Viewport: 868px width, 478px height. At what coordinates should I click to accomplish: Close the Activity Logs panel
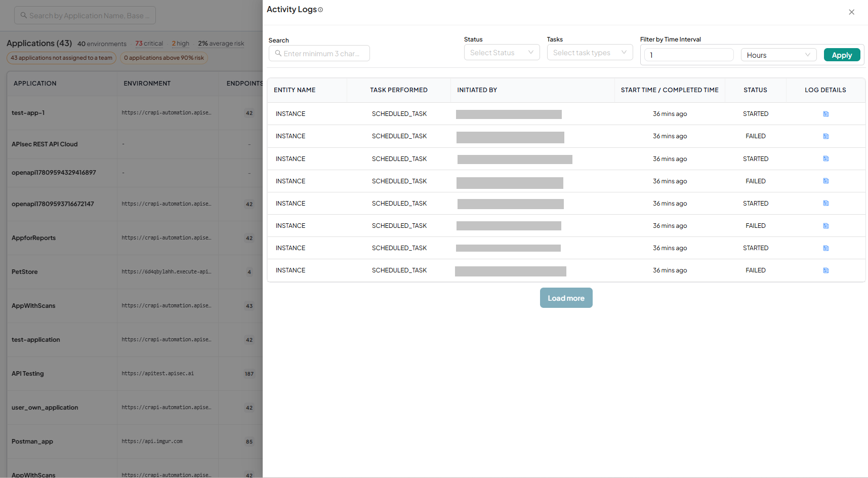[x=851, y=12]
